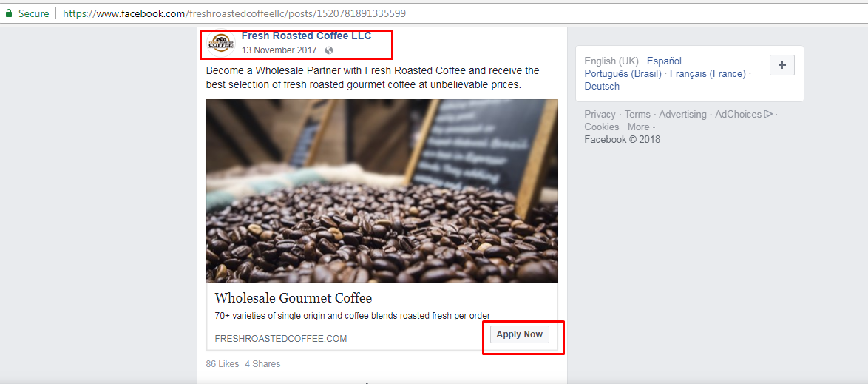Screen dimensions: 868x384
Task: View the 86 Likes count
Action: (223, 364)
